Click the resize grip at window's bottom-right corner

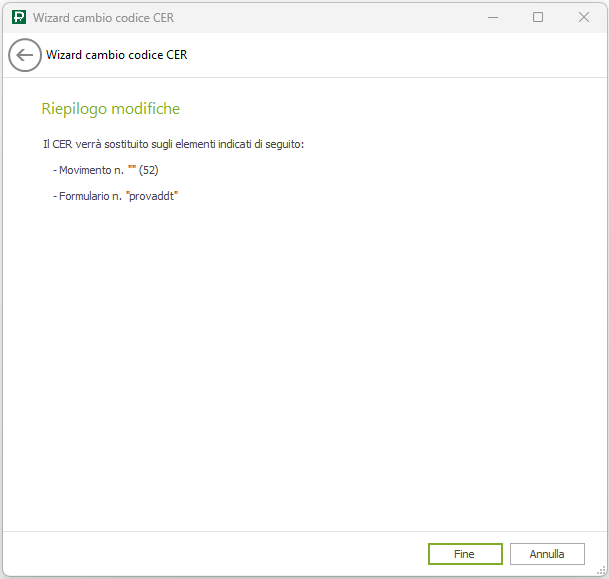[603, 573]
